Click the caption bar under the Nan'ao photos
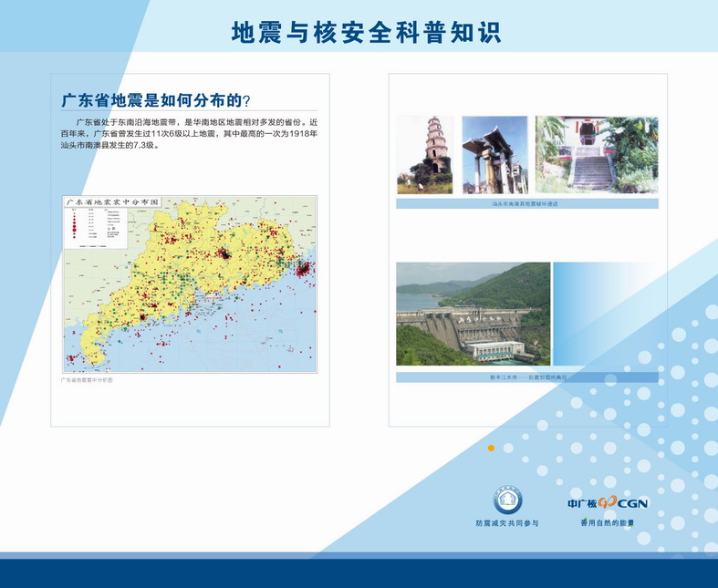The height and width of the screenshot is (588, 718). click(x=526, y=204)
